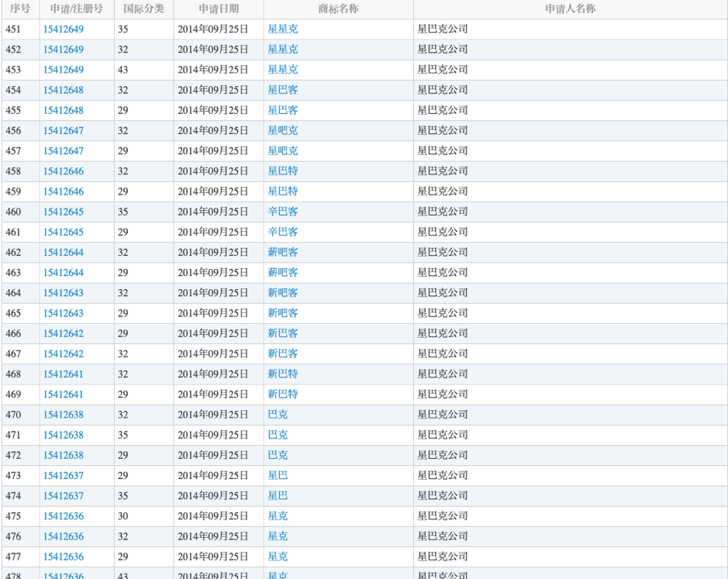Click registration number 15412637 in row 474

pyautogui.click(x=63, y=496)
